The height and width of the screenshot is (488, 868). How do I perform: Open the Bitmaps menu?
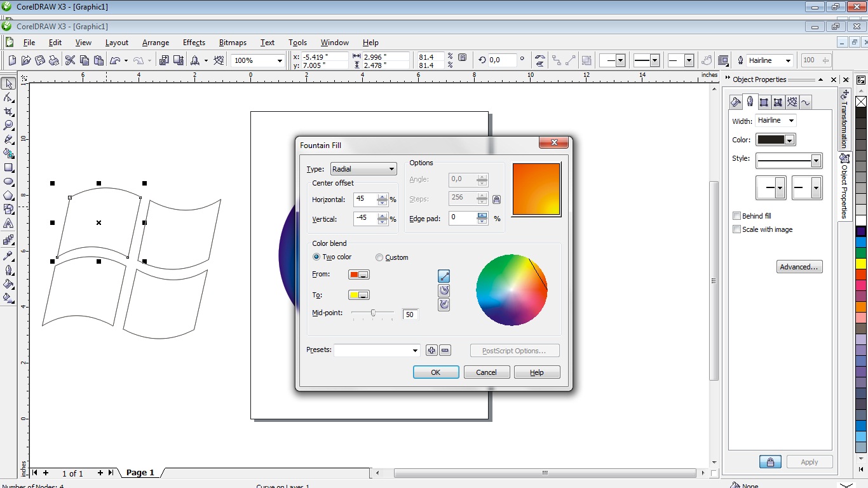pos(233,43)
